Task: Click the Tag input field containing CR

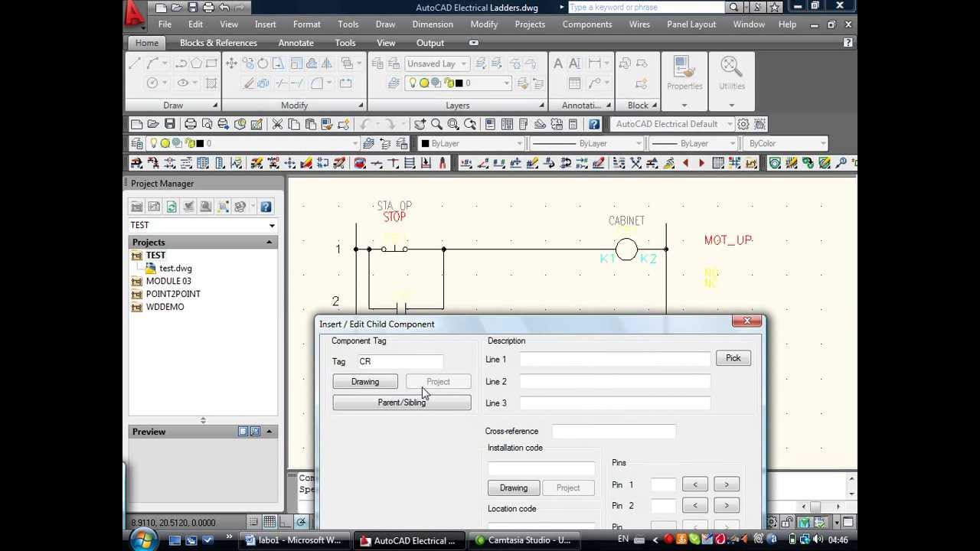Action: [x=400, y=361]
